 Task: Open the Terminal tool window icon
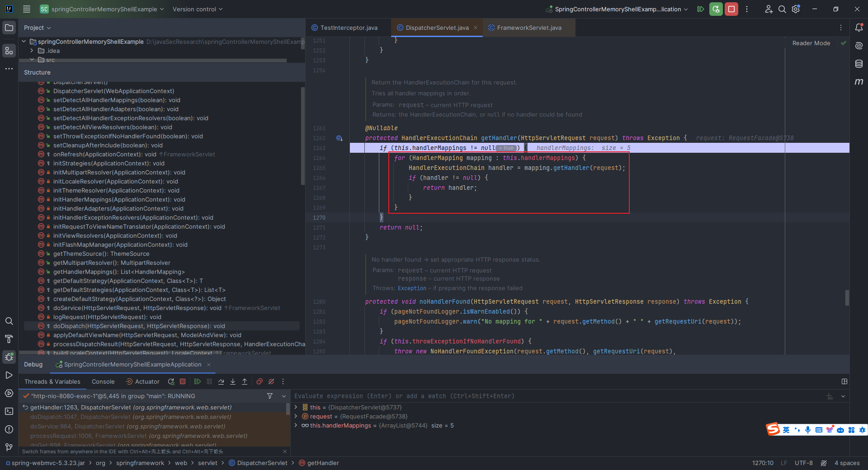pyautogui.click(x=9, y=411)
